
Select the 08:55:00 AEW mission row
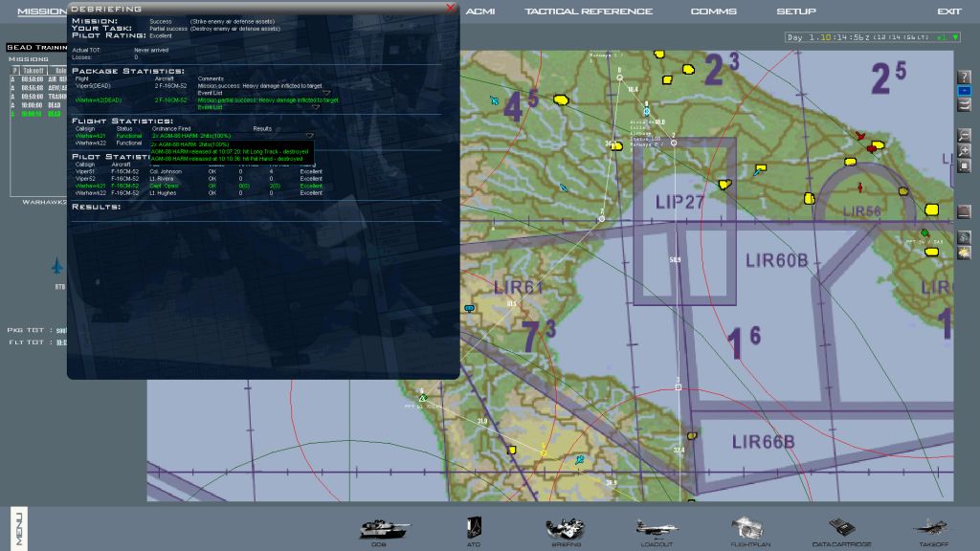coord(38,88)
